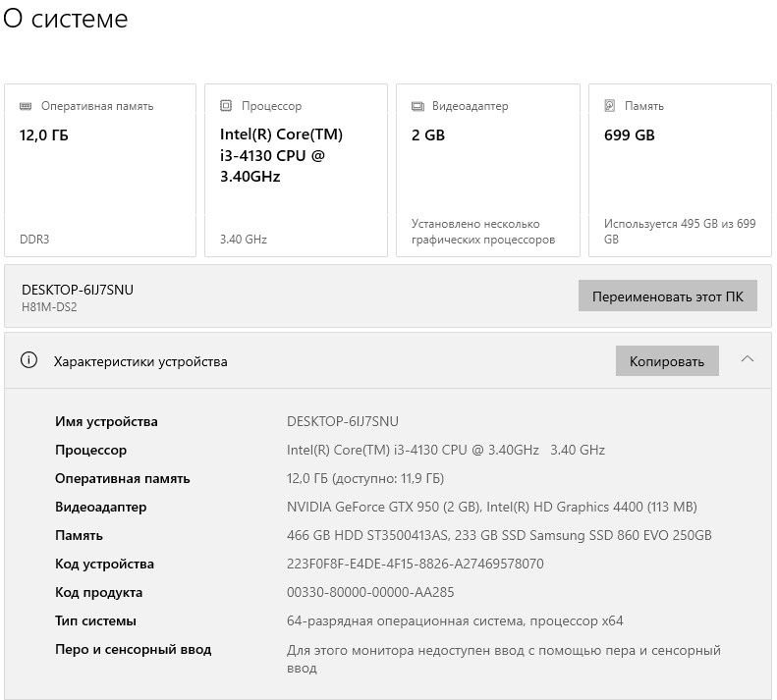This screenshot has width=777, height=700.
Task: Click product ID 00330-80000-00000-AA285
Action: coord(370,592)
